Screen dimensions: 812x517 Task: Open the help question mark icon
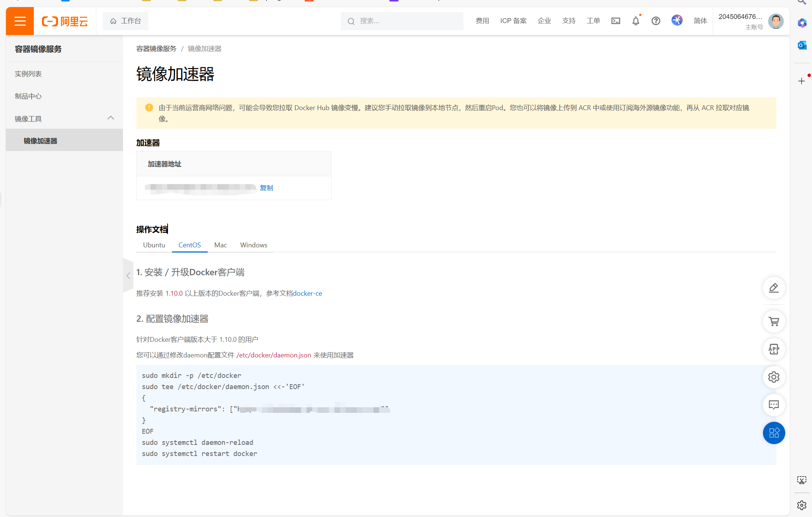[656, 21]
